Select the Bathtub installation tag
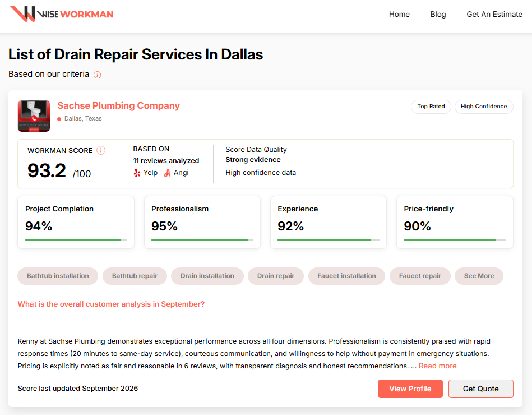532x416 pixels. tap(58, 276)
